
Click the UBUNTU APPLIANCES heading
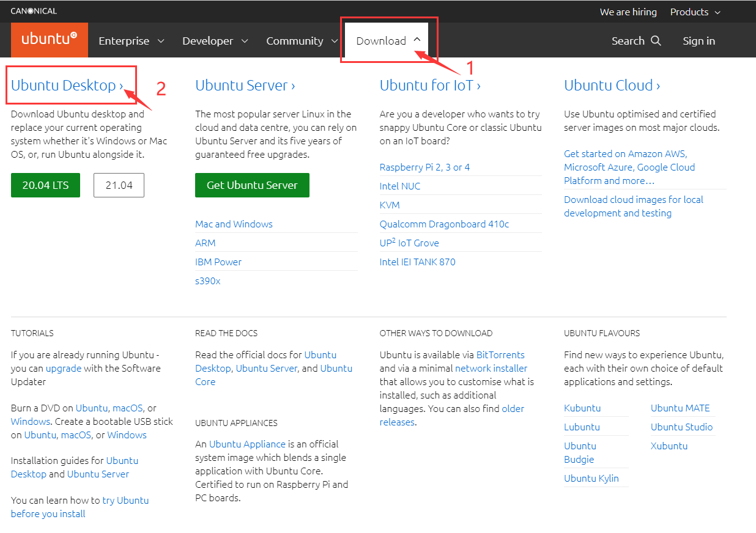click(236, 423)
